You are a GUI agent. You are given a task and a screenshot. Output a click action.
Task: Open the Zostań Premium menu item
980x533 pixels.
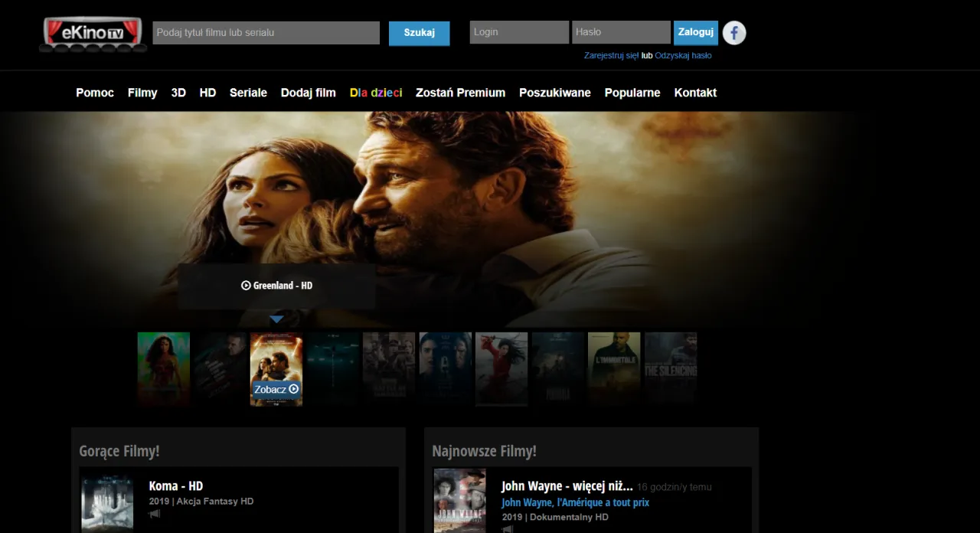[460, 93]
